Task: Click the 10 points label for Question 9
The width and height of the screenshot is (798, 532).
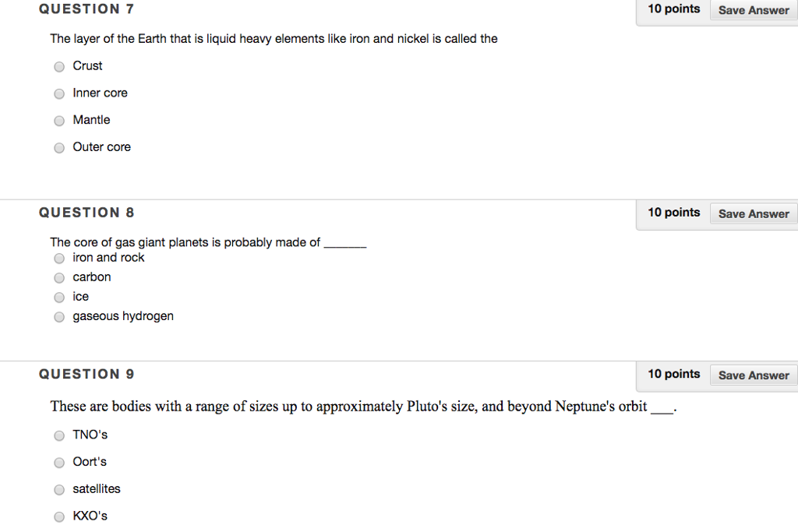Action: pos(673,374)
